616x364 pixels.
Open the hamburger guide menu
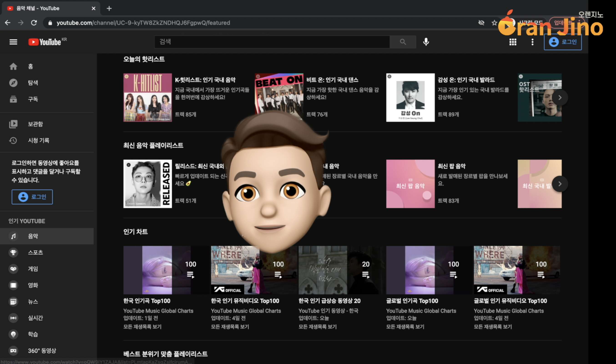tap(13, 42)
